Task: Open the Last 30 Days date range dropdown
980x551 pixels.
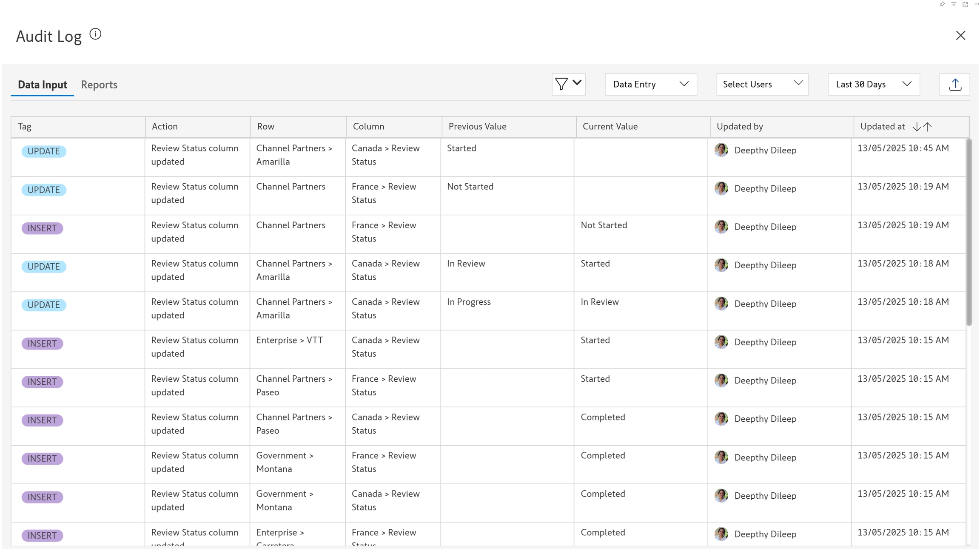Action: [874, 84]
